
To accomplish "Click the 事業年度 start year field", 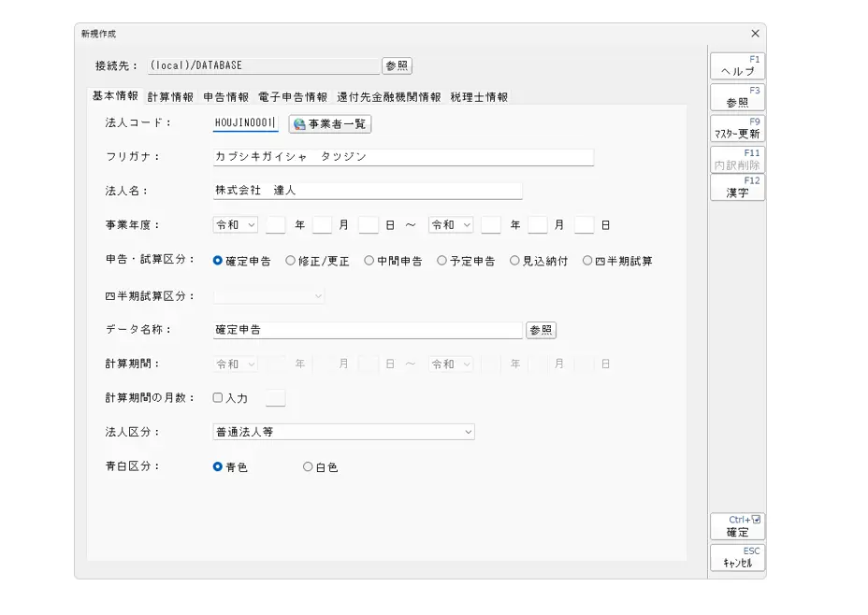I will (x=276, y=225).
